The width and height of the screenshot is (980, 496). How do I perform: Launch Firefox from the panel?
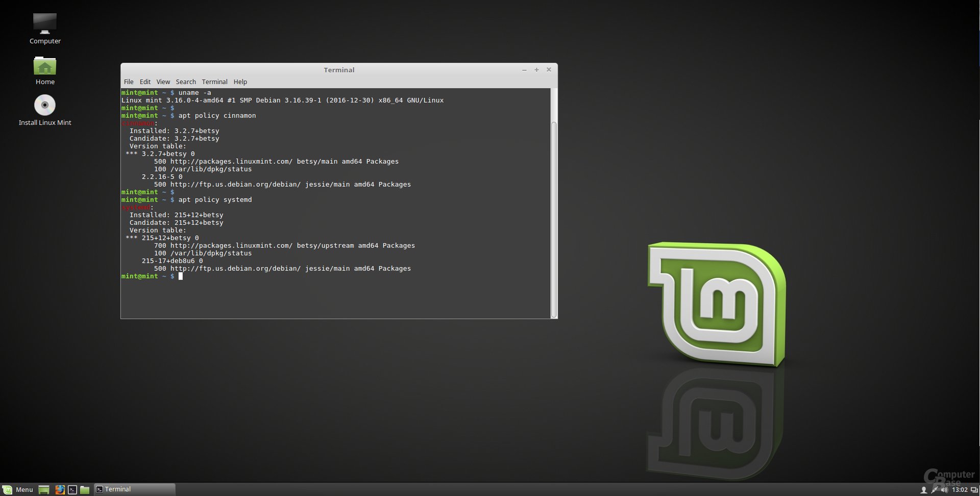tap(60, 490)
